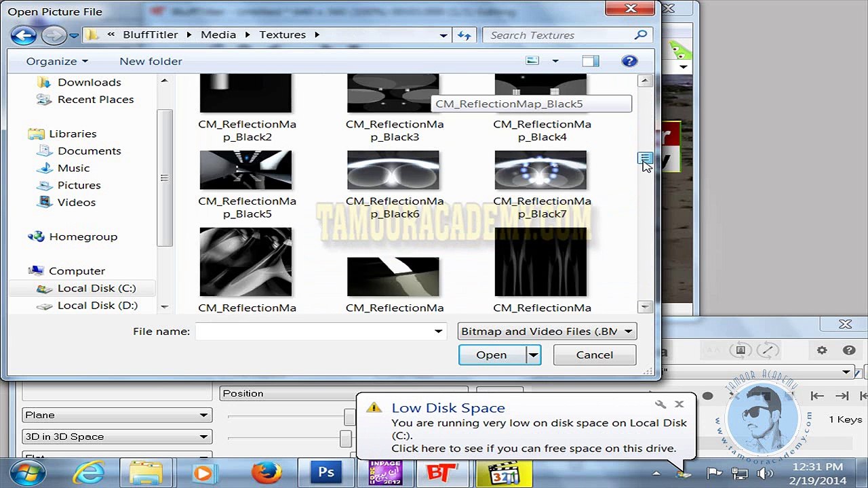The image size is (868, 488).
Task: Open the Bitmap and Video Files filter
Action: pyautogui.click(x=547, y=331)
